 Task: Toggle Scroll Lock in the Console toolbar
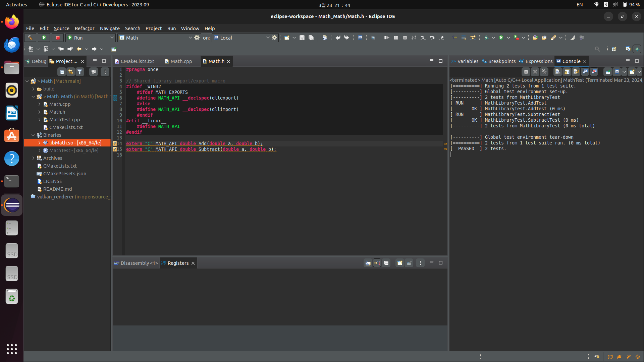[x=567, y=72]
